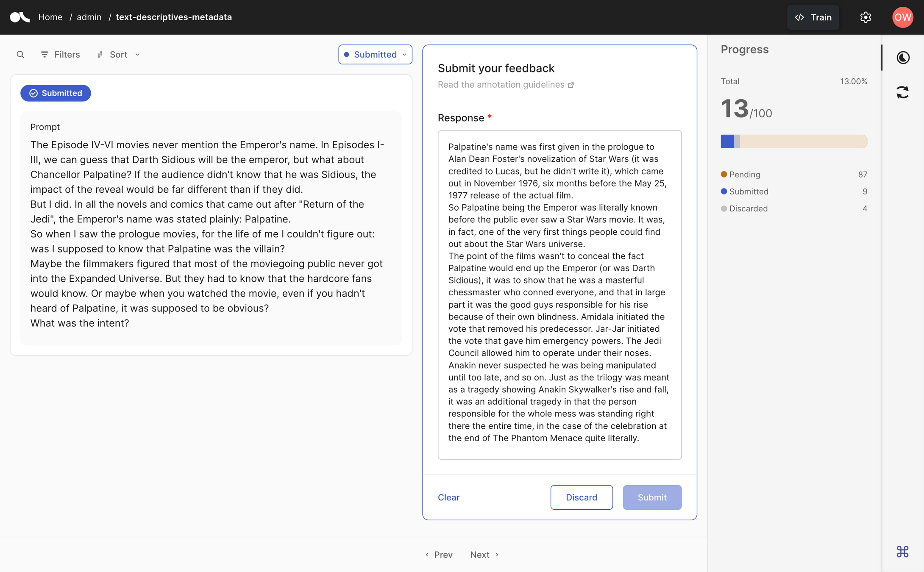Click the OW user avatar
Viewport: 924px width, 572px height.
902,17
